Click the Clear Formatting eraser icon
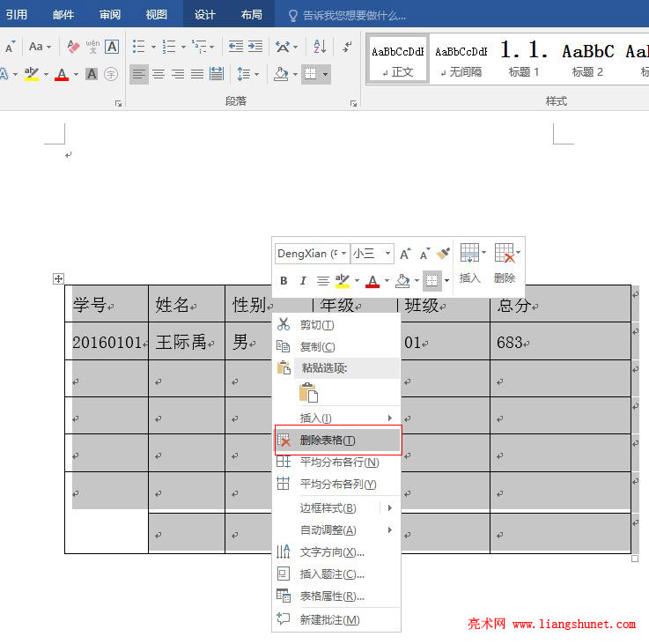Screen dimensions: 649x644 pos(73,47)
